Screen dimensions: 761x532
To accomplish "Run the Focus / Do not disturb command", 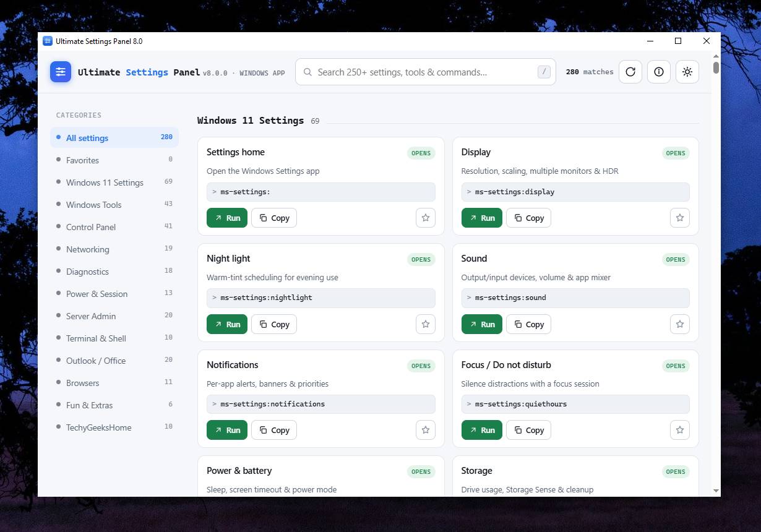I will (x=482, y=430).
